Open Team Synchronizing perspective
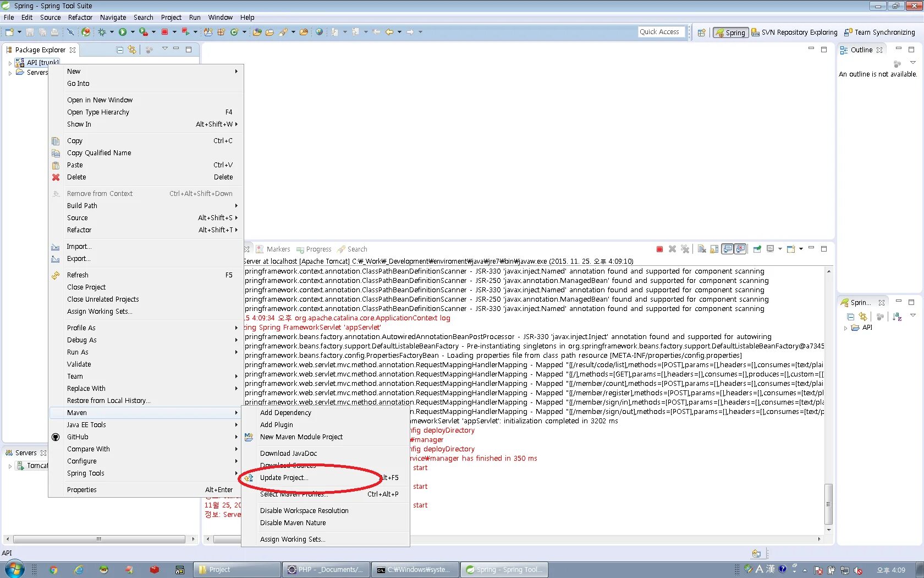This screenshot has height=578, width=924. 879,32
